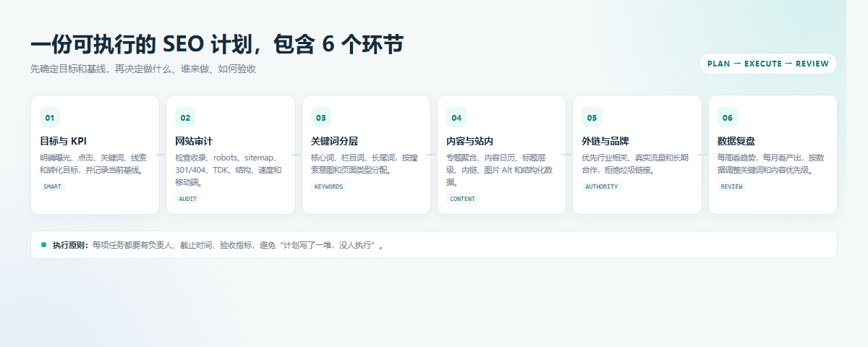
Task: Click the 内容与站内 card title
Action: (469, 141)
